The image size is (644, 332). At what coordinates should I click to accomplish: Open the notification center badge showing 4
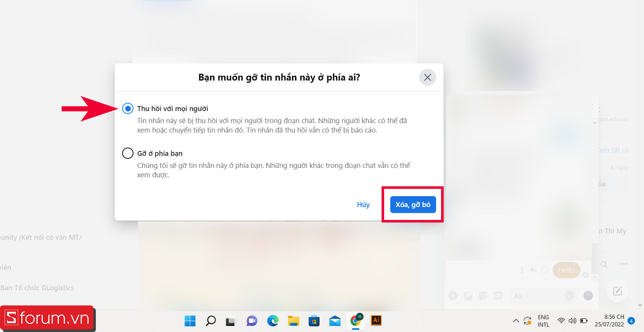[631, 321]
